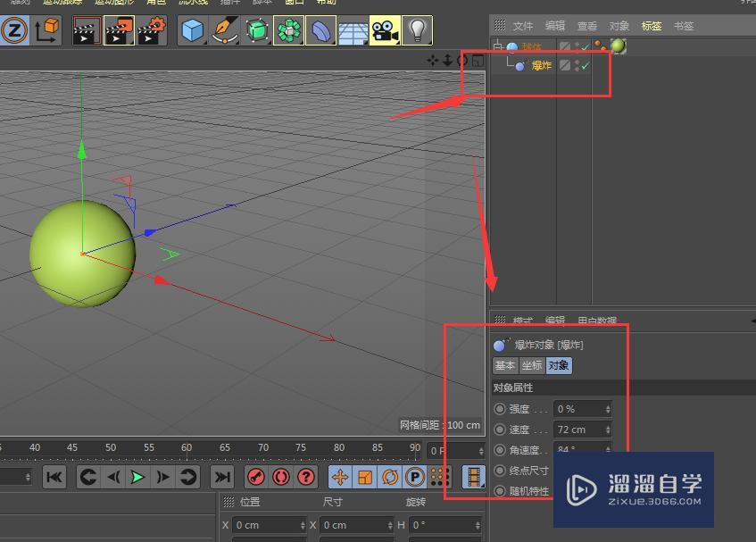Open the render settings
This screenshot has height=542, width=756.
[x=152, y=30]
